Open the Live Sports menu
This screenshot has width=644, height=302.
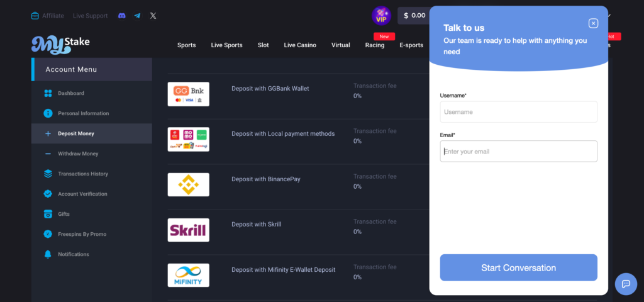click(x=226, y=45)
